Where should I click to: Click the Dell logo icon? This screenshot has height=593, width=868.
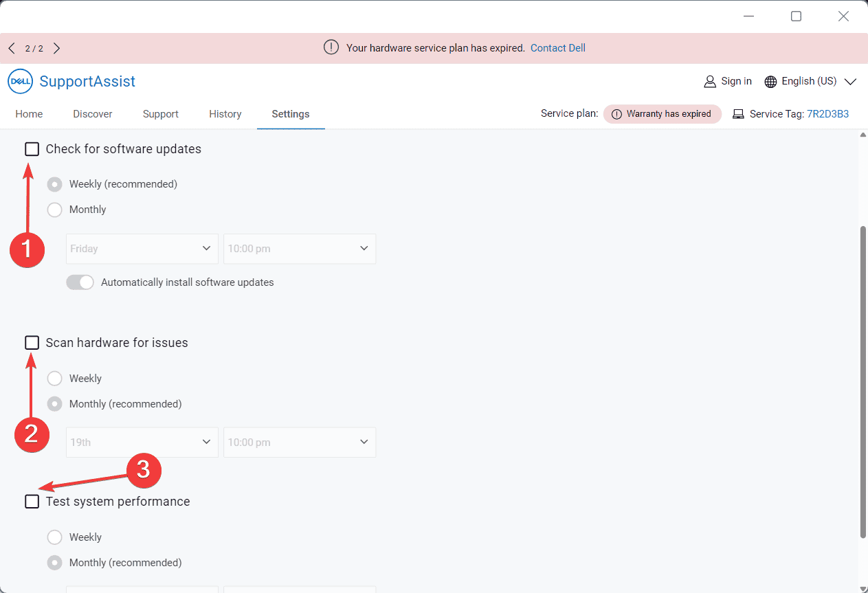point(20,81)
